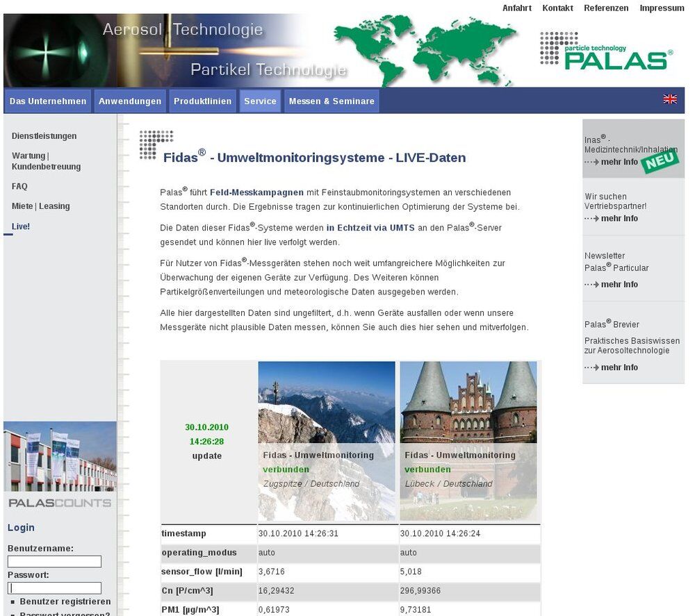
Task: Go to the Service tab
Action: tap(260, 101)
